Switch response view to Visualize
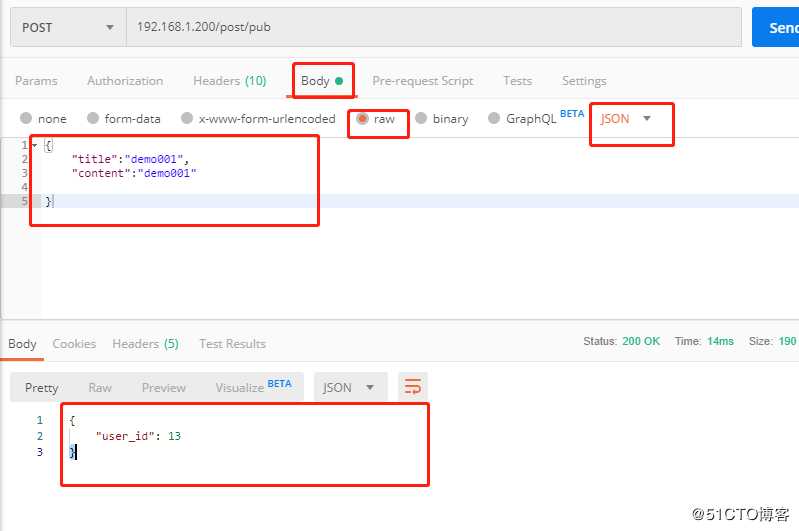This screenshot has width=799, height=531. [x=253, y=386]
